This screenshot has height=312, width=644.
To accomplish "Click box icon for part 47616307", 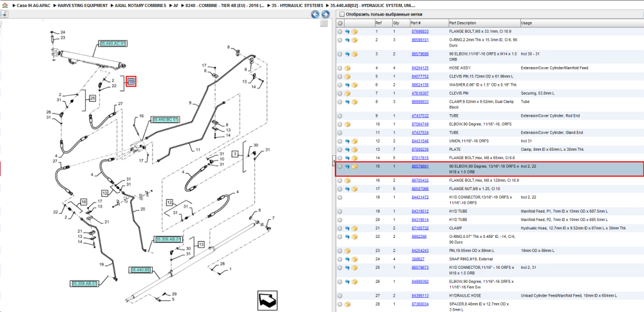I will pyautogui.click(x=348, y=93).
